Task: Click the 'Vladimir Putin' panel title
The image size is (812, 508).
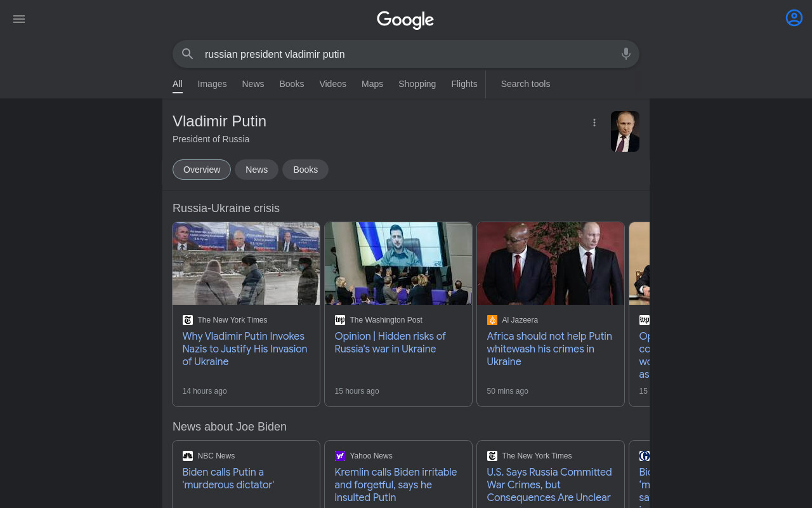Action: click(x=219, y=121)
